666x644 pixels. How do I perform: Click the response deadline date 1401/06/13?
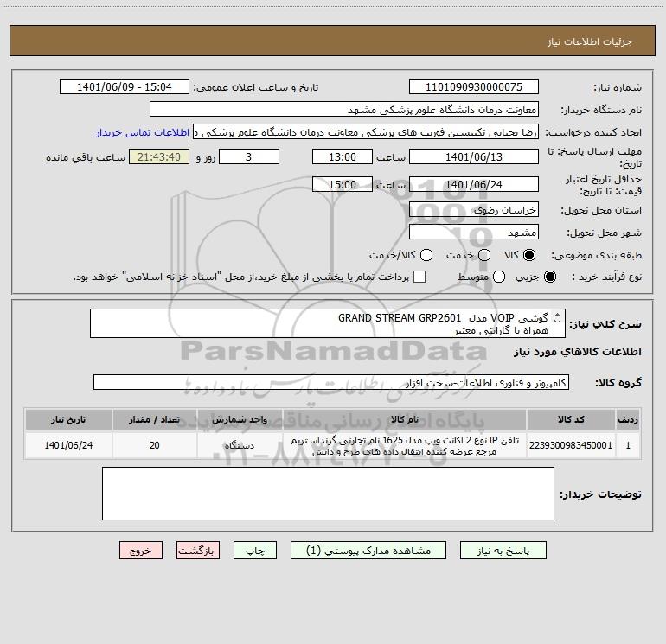click(474, 156)
